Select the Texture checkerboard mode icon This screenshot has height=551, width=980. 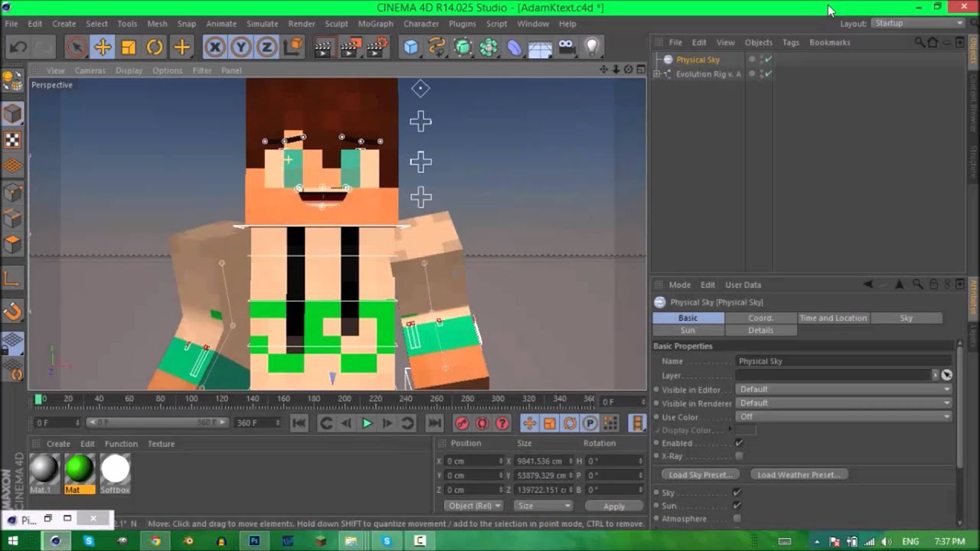point(12,140)
